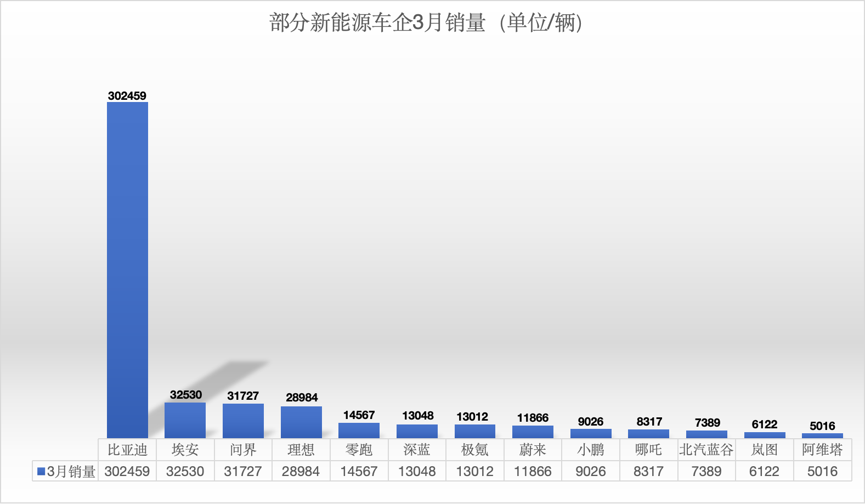Select the 极氪 category cell
The height and width of the screenshot is (504, 865).
475,450
